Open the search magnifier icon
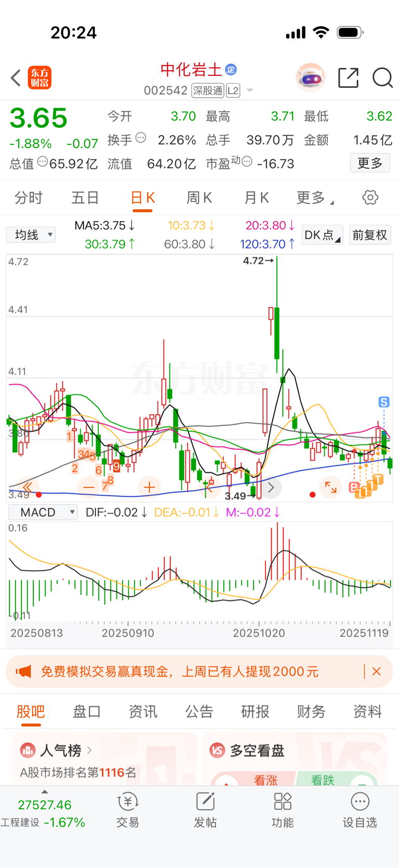Viewport: 399px width, 868px height. pyautogui.click(x=382, y=78)
